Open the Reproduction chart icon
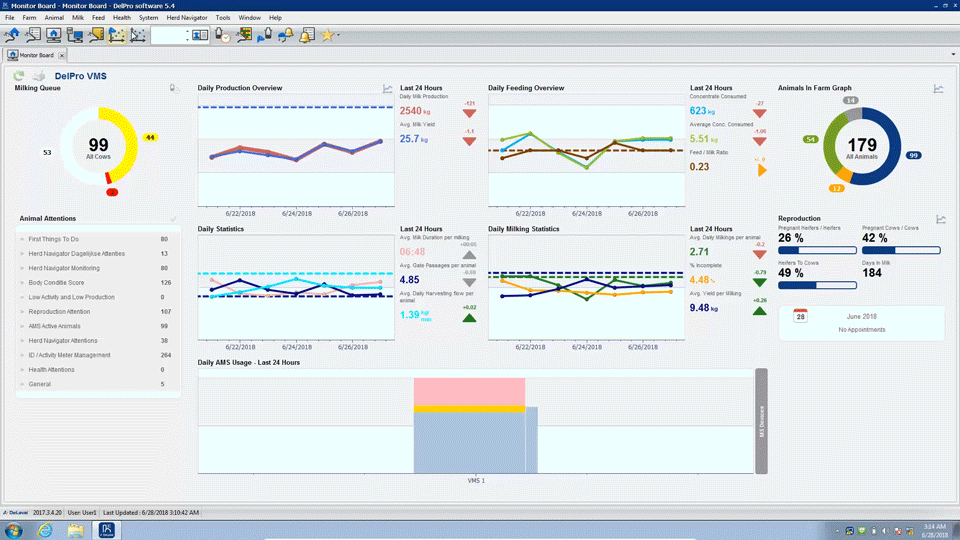This screenshot has width=960, height=540. [x=941, y=219]
